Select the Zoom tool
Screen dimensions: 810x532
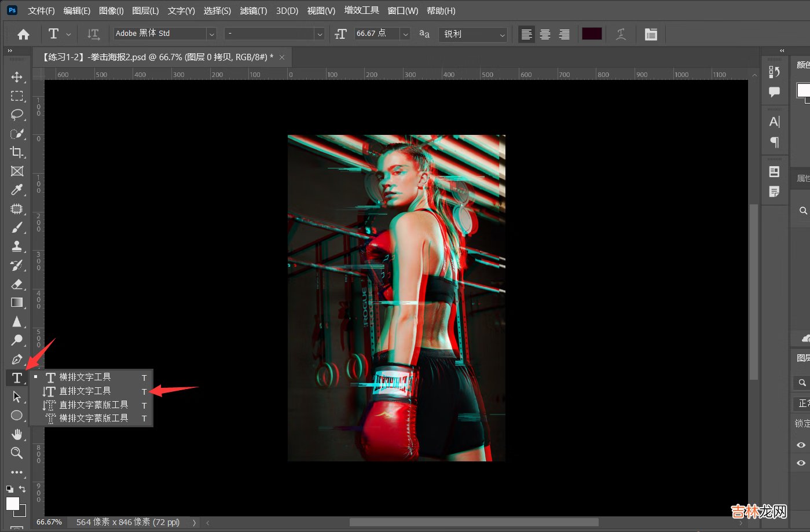click(17, 453)
